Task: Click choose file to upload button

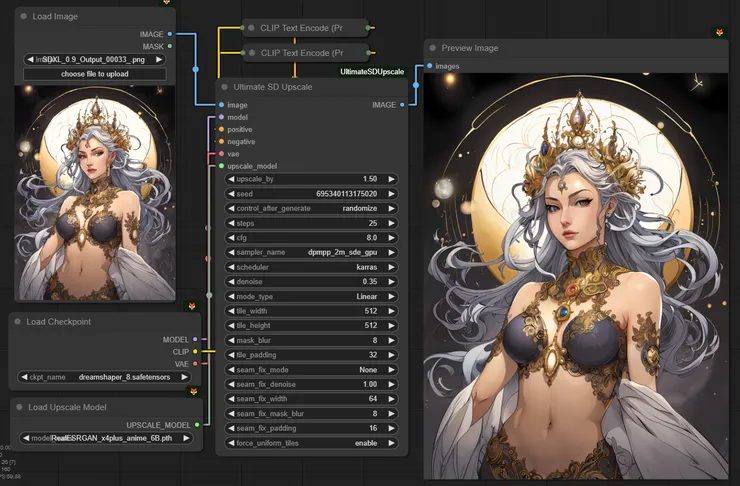Action: tap(95, 74)
